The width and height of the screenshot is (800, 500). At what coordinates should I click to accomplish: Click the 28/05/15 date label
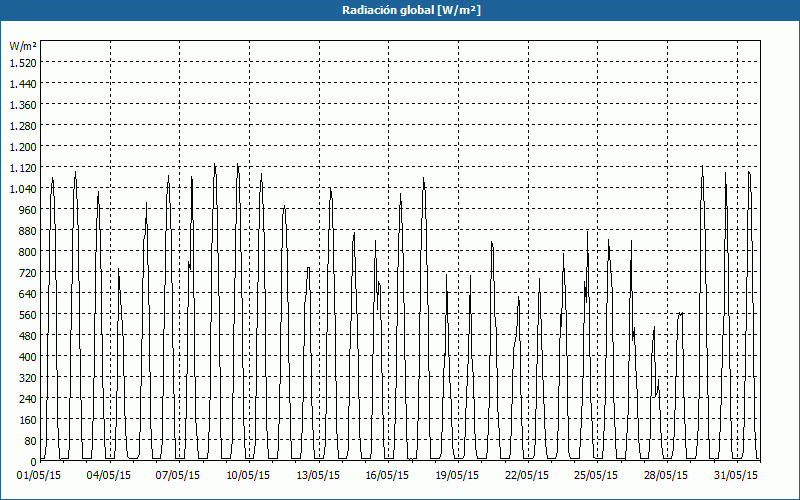tap(666, 475)
